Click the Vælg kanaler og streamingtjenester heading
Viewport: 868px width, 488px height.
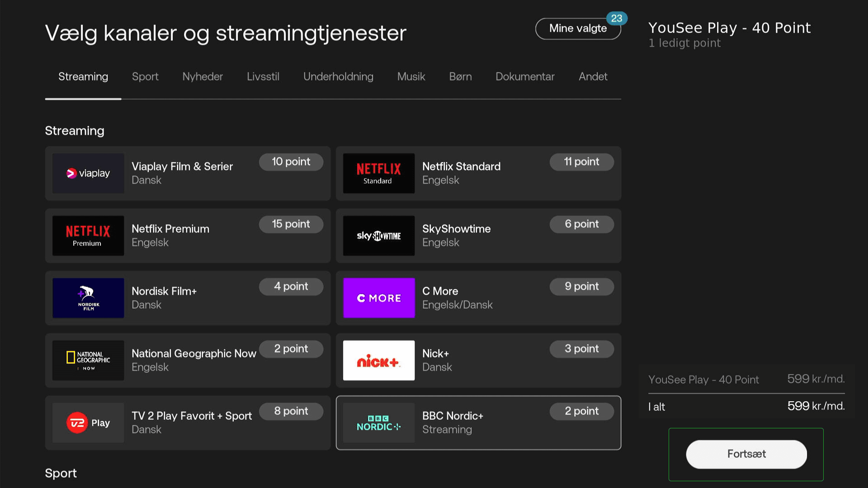226,33
